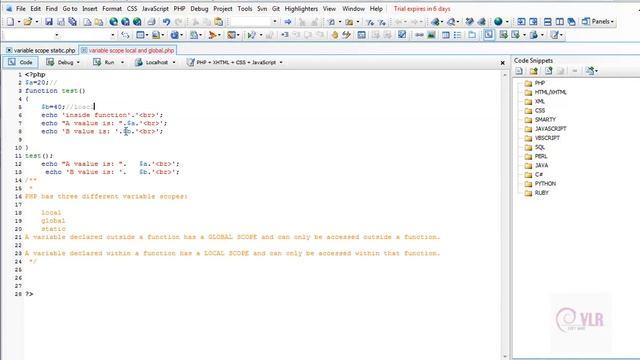Image resolution: width=640 pixels, height=360 pixels.
Task: Click the editor scrollbar up arrow
Action: click(505, 75)
